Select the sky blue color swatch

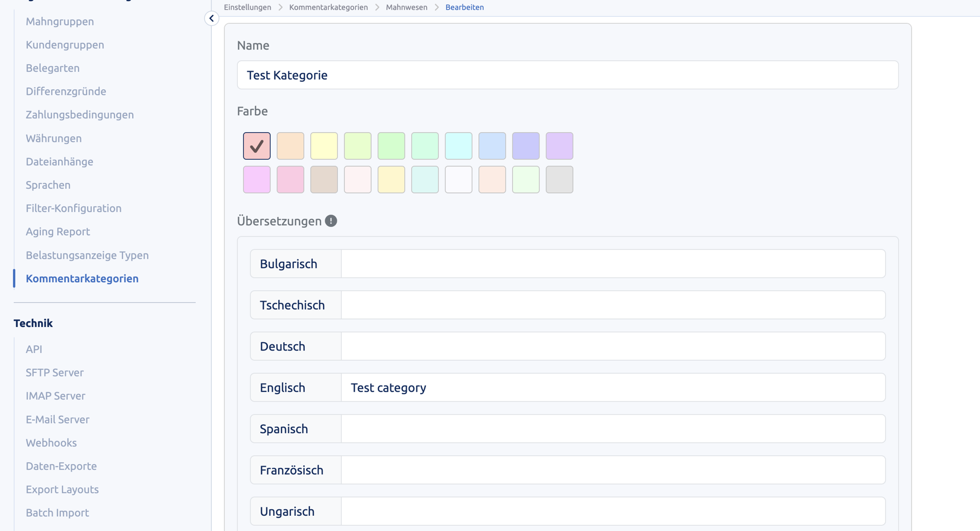click(x=492, y=146)
